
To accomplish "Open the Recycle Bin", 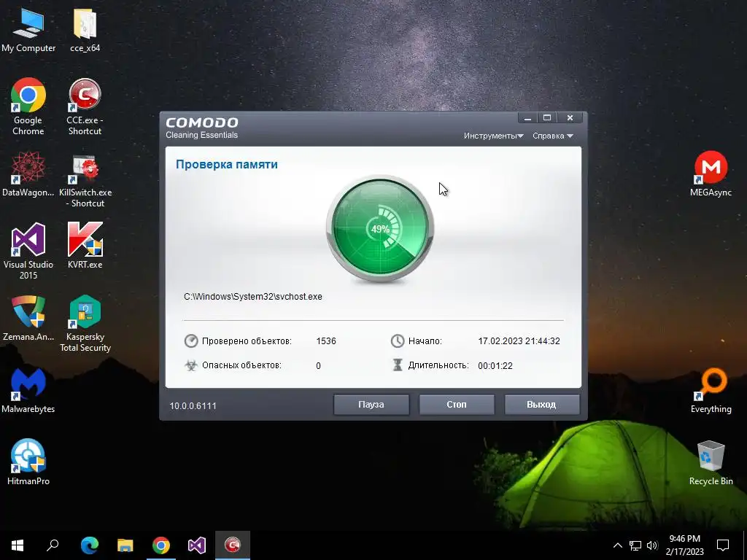I will tap(711, 463).
